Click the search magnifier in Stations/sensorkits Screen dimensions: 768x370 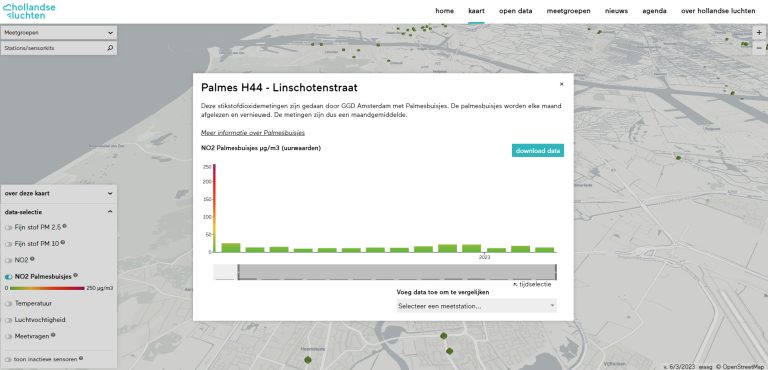click(x=110, y=48)
